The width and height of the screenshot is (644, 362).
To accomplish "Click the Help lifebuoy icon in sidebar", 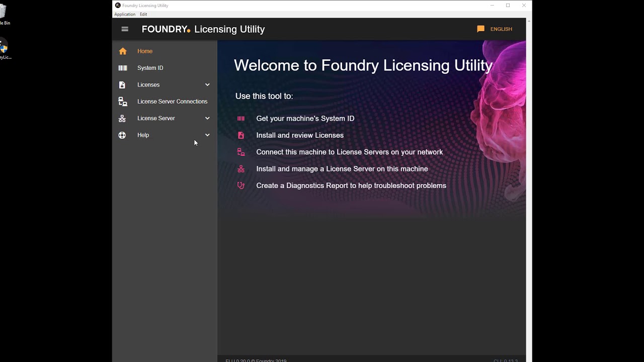I will 122,135.
